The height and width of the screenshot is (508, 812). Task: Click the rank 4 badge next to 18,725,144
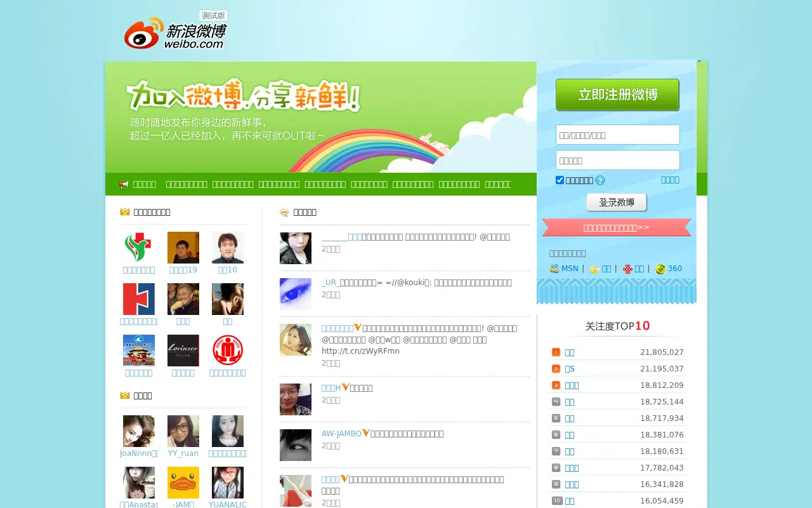tap(556, 402)
